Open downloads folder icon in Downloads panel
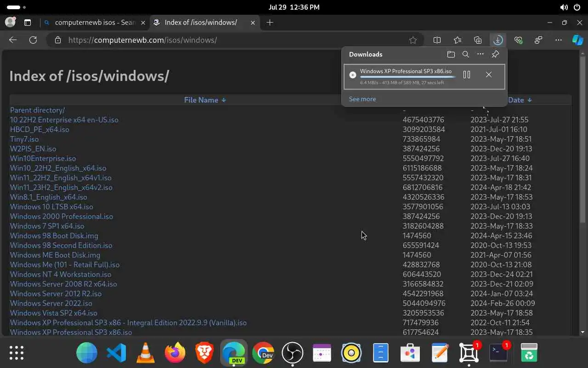Screen dimensions: 588x368 coord(451,54)
